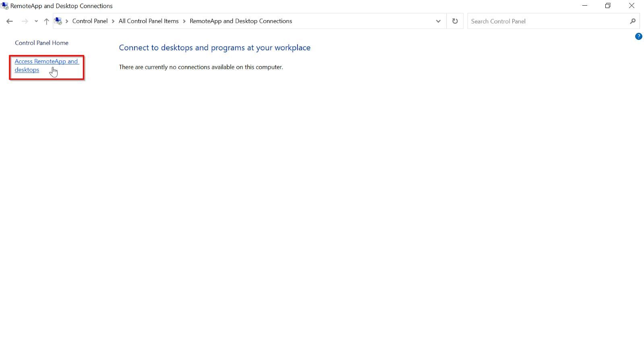This screenshot has width=644, height=341.
Task: Select Control Panel in the breadcrumb path
Action: pos(89,21)
